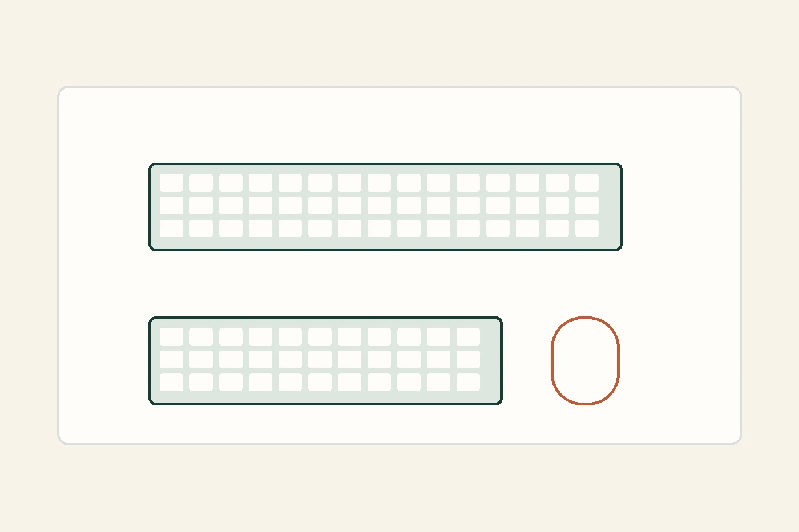Click last key in upper keyboard's middle row
The height and width of the screenshot is (532, 799).
click(x=587, y=206)
